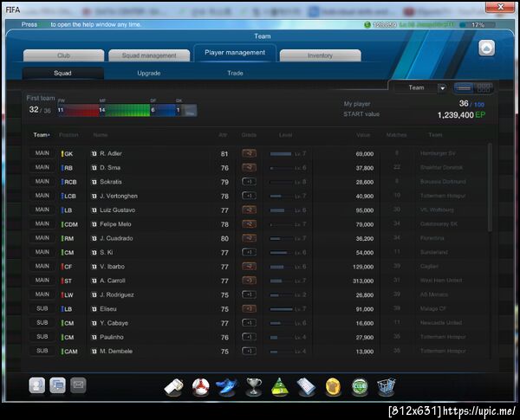This screenshot has height=420, width=520.
Task: Click Felipe Melo's name
Action: [115, 224]
